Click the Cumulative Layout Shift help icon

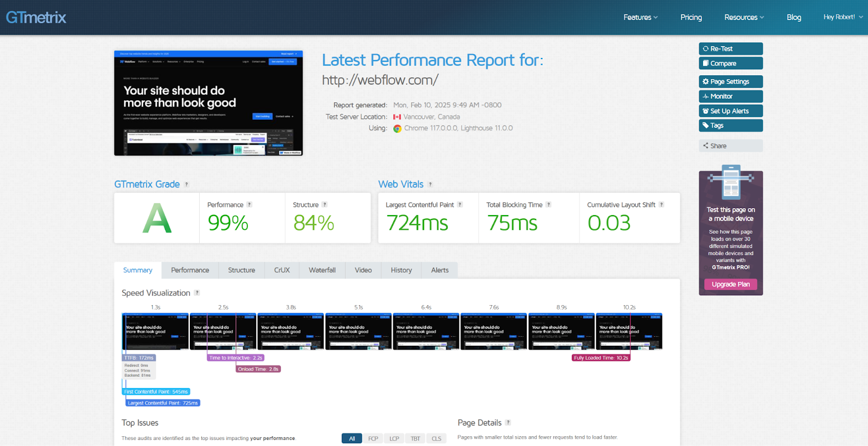coord(661,205)
